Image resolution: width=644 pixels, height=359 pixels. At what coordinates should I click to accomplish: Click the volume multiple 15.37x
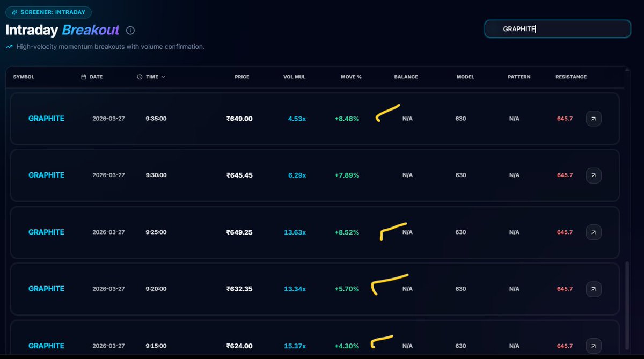coord(295,346)
